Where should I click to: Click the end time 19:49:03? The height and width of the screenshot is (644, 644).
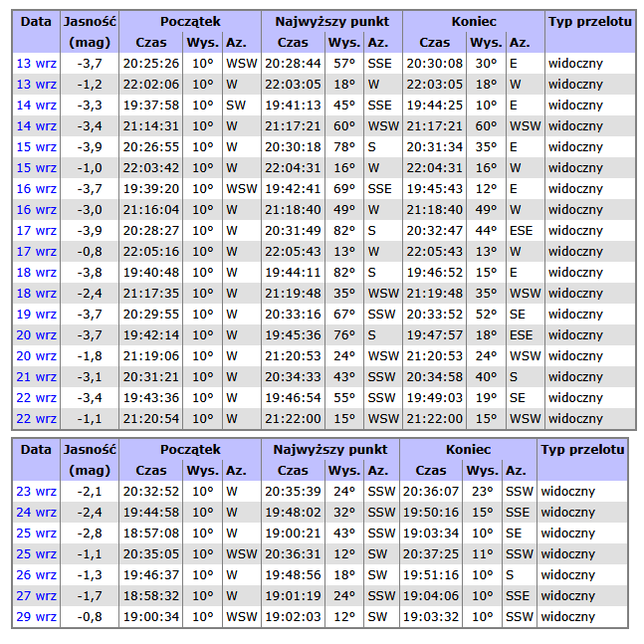click(435, 398)
